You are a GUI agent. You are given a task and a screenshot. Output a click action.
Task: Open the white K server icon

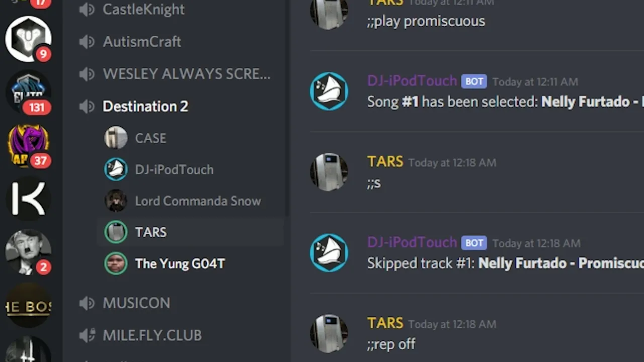tap(28, 200)
